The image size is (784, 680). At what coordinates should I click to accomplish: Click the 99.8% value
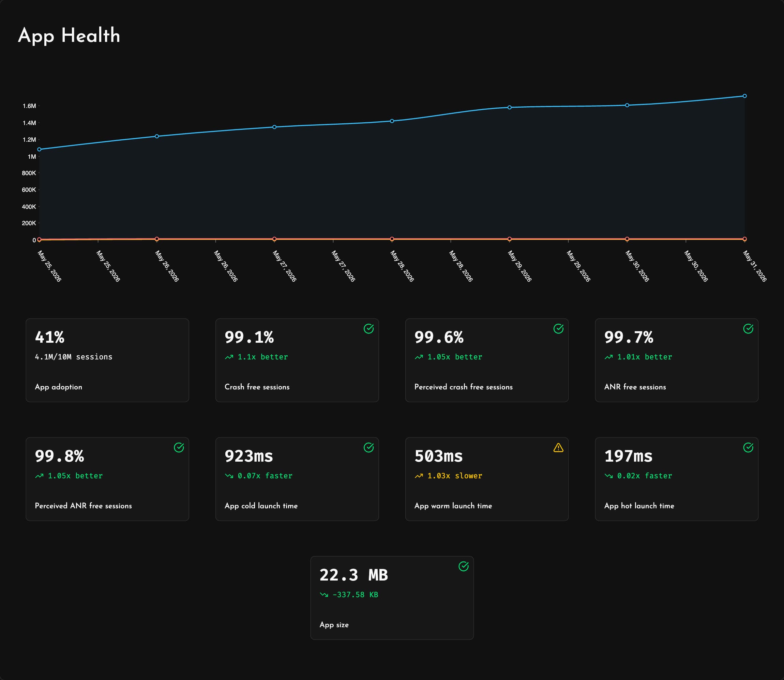[59, 456]
